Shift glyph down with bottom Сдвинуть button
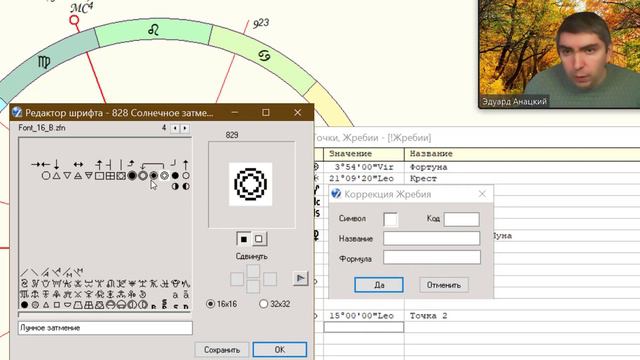The image size is (640, 360). pos(253,287)
